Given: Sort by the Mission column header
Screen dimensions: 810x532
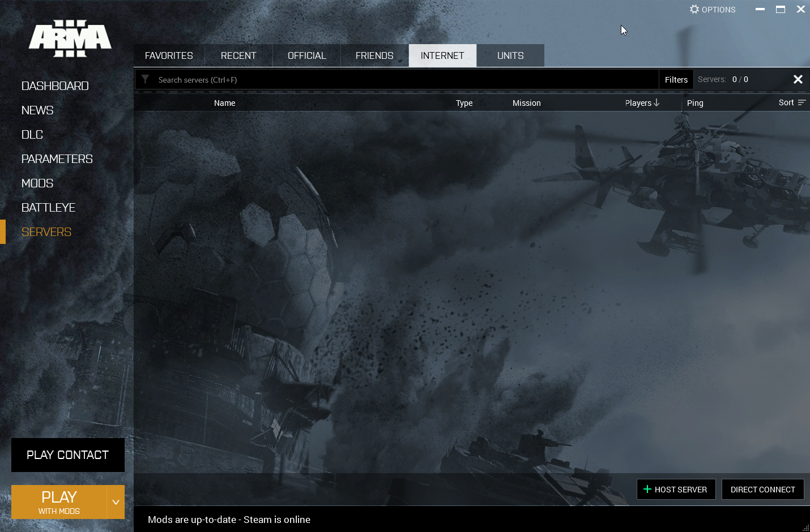Looking at the screenshot, I should 527,103.
